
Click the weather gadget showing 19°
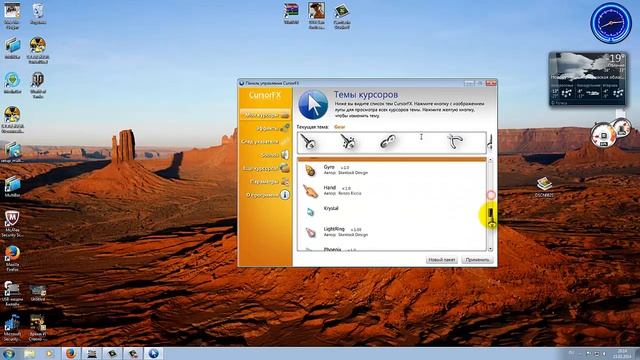coord(587,79)
